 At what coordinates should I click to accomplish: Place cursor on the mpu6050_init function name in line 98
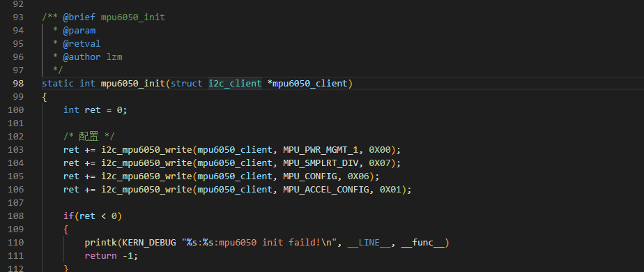click(132, 84)
